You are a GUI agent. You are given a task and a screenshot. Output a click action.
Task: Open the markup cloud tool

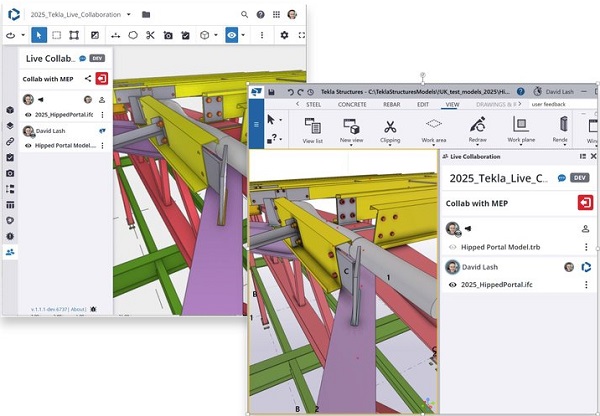[133, 35]
